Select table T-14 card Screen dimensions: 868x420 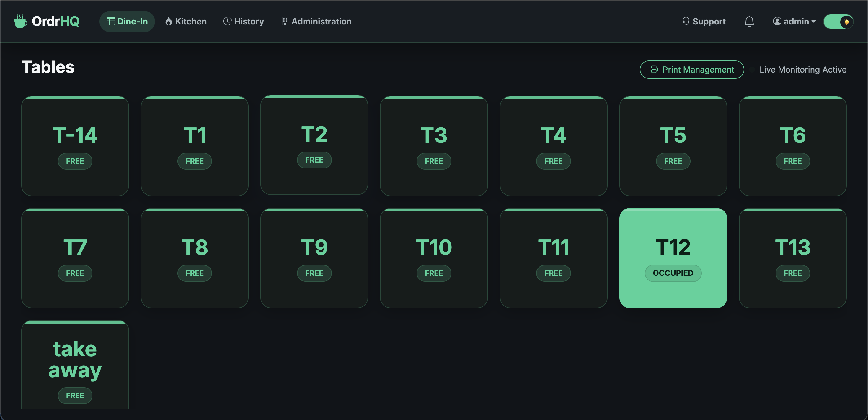coord(75,146)
